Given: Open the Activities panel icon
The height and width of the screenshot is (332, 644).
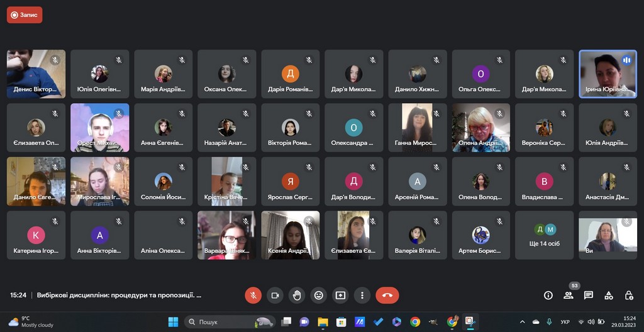Looking at the screenshot, I should pyautogui.click(x=609, y=295).
